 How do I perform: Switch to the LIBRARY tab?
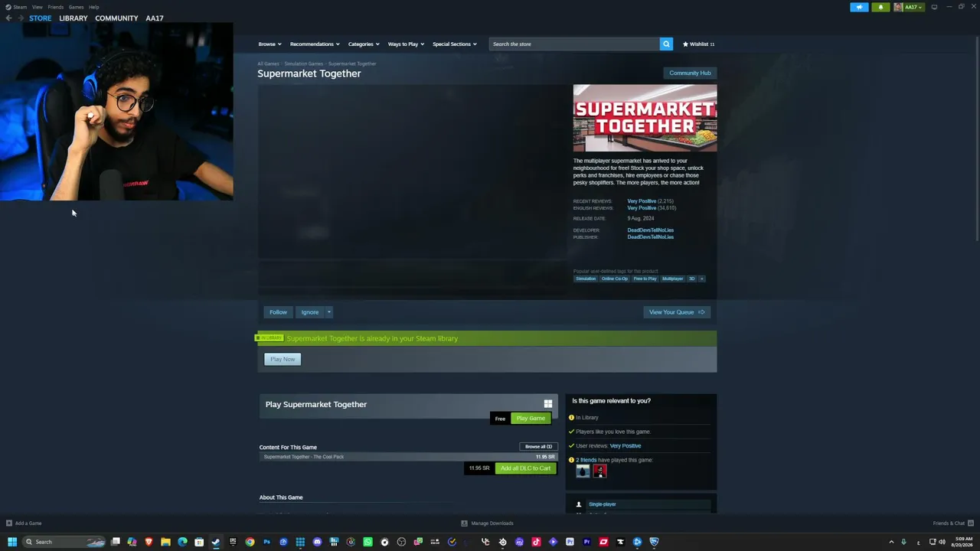point(73,18)
